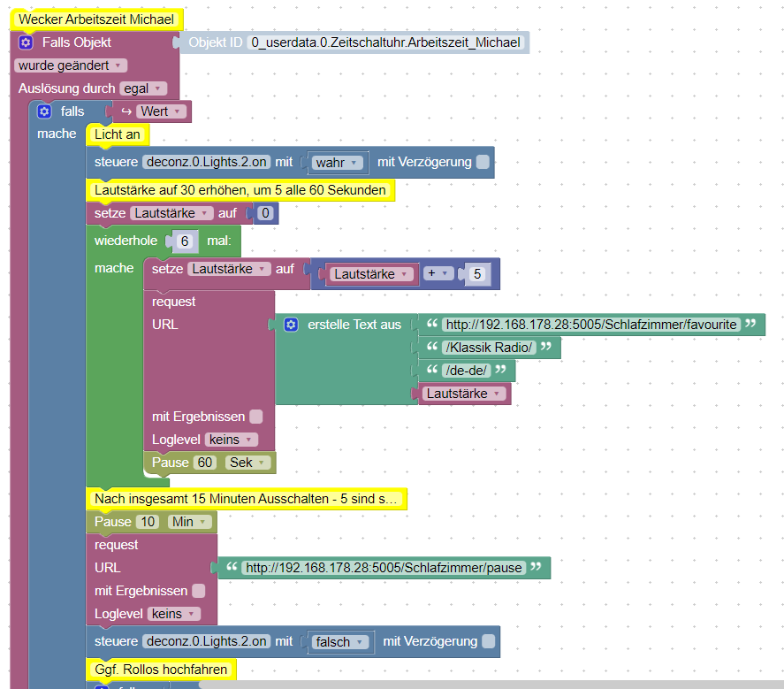
Task: Toggle mit Verzögerung checkbox on wahr steuere block
Action: tap(483, 162)
